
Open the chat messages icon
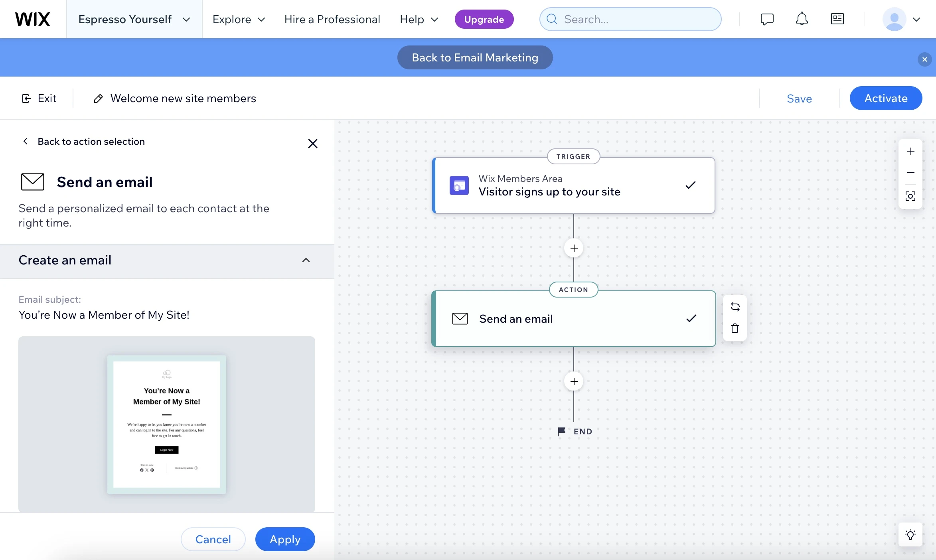point(767,19)
